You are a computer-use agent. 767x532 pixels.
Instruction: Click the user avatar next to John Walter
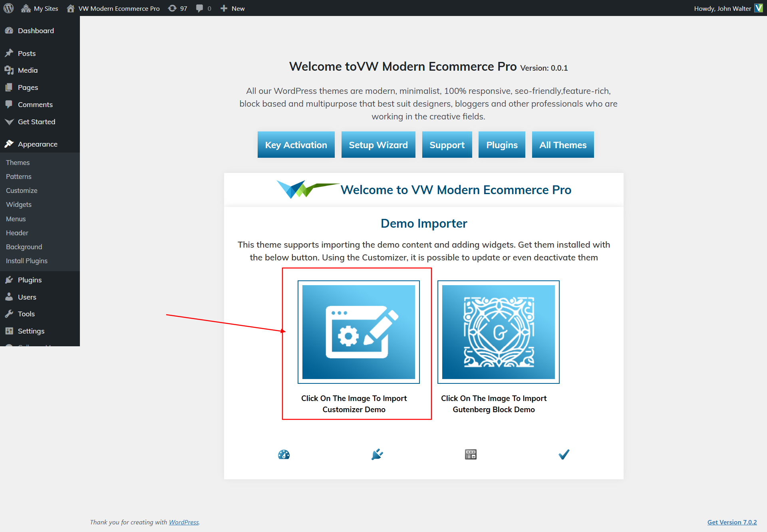pos(759,8)
